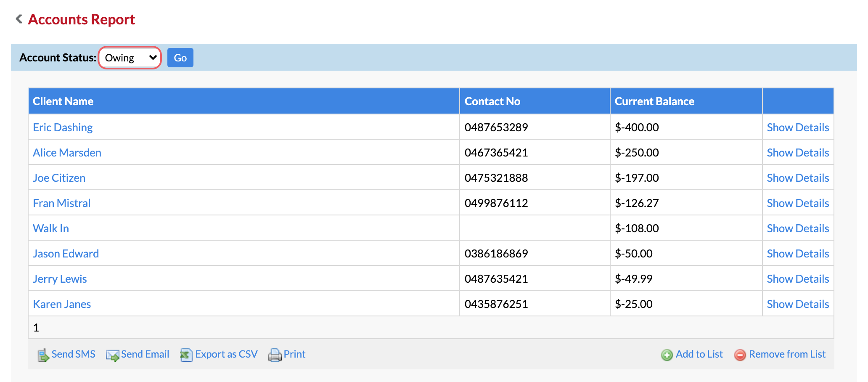Click the Account Status label

coord(58,58)
